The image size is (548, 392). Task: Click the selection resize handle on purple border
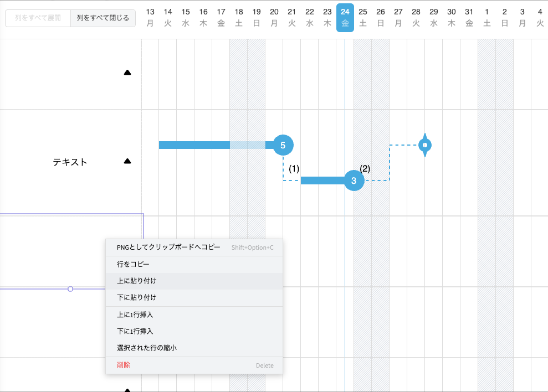point(70,289)
